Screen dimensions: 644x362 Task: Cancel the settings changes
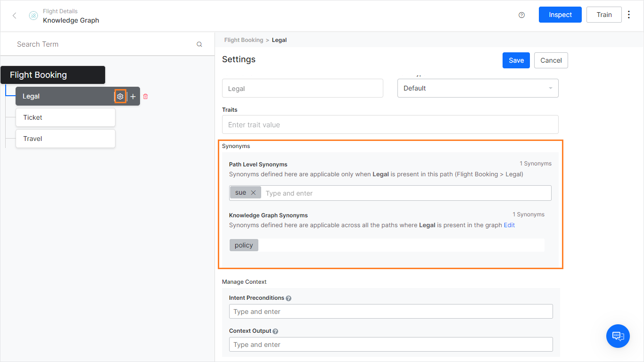[551, 60]
